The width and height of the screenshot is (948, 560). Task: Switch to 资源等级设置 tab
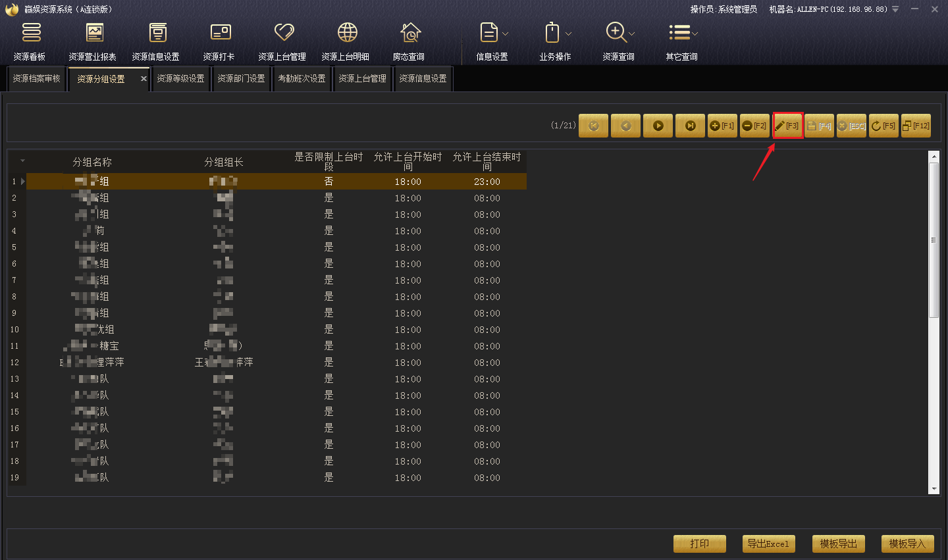(180, 79)
